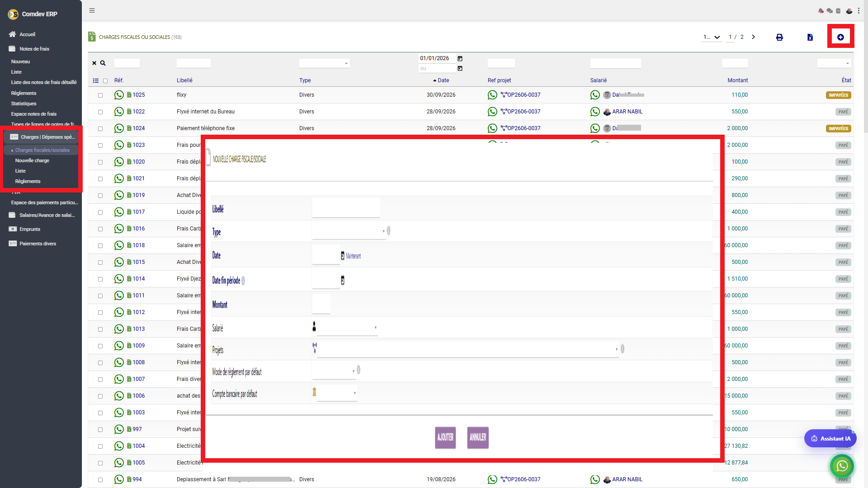Image resolution: width=868 pixels, height=488 pixels.
Task: Open the three-dot options menu
Action: [859, 11]
